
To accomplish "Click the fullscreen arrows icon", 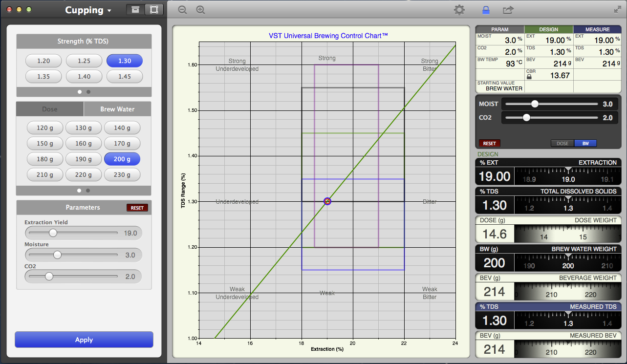I will coord(617,9).
